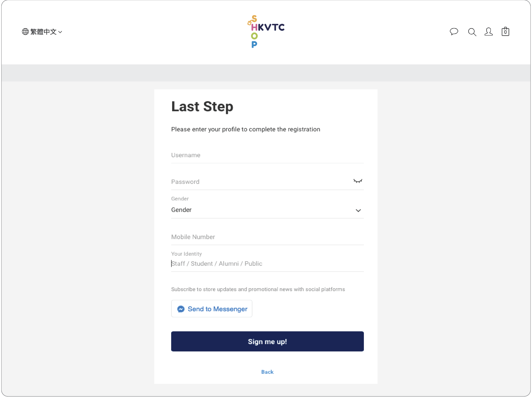This screenshot has width=532, height=399.
Task: Focus the Username input field
Action: [x=267, y=155]
